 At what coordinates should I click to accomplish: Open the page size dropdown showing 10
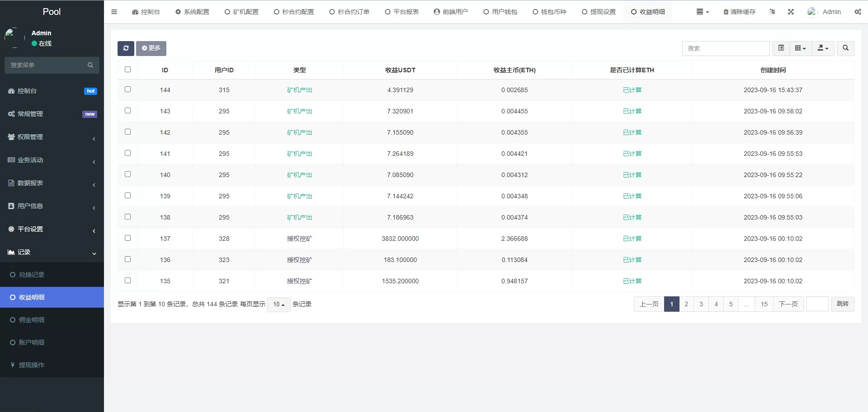(278, 304)
